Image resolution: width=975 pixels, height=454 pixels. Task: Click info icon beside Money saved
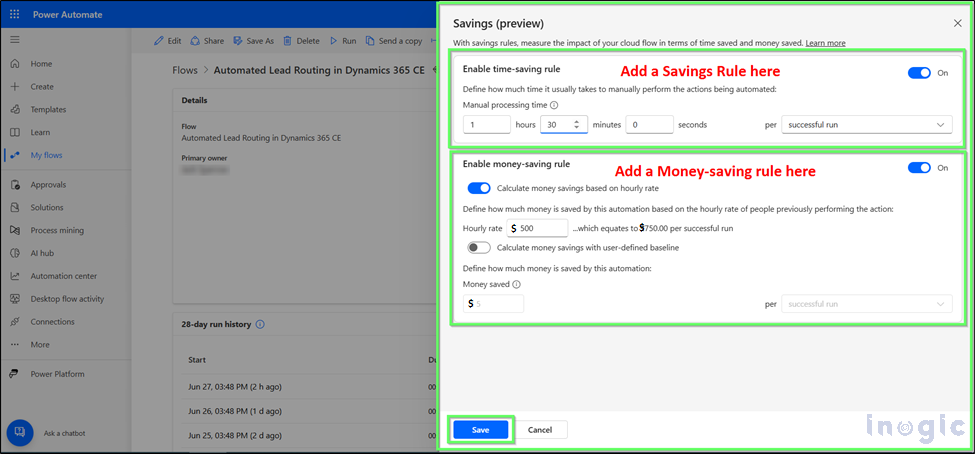tap(517, 284)
